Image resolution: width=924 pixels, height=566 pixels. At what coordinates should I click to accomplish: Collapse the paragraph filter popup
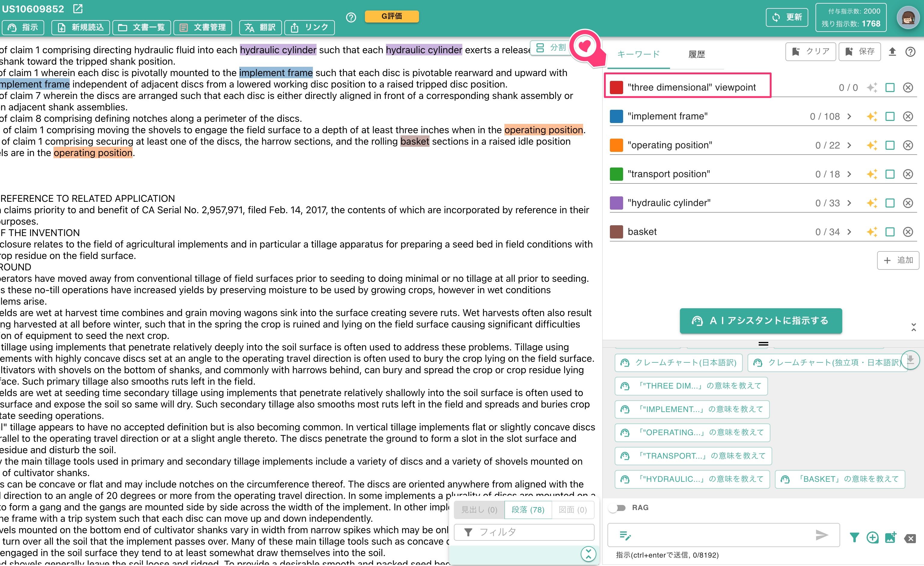(x=588, y=554)
